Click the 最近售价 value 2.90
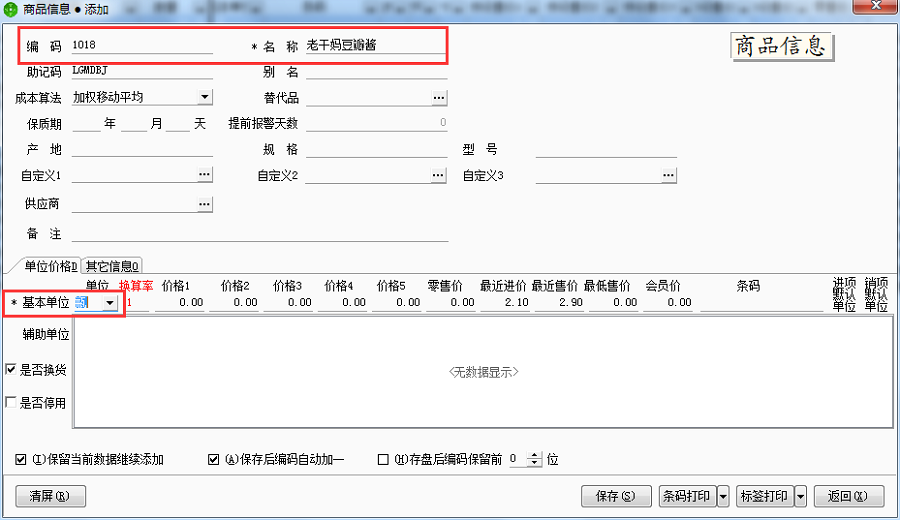This screenshot has width=900, height=520. [559, 302]
